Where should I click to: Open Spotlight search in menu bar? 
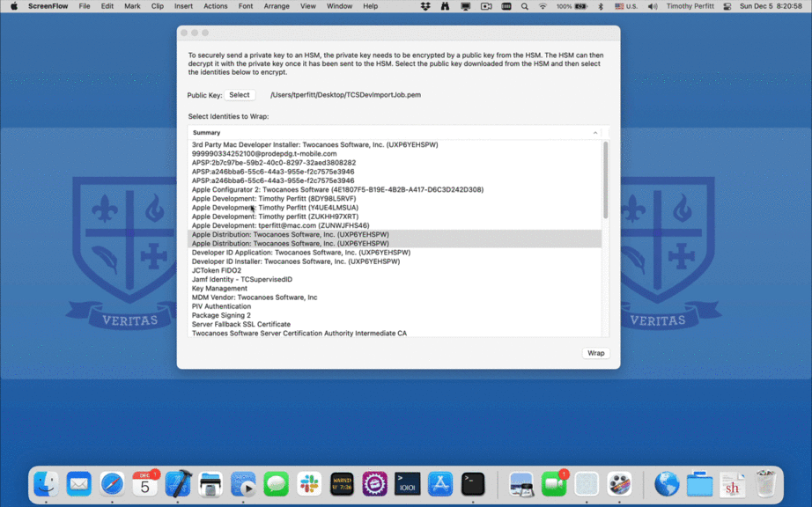click(x=525, y=6)
